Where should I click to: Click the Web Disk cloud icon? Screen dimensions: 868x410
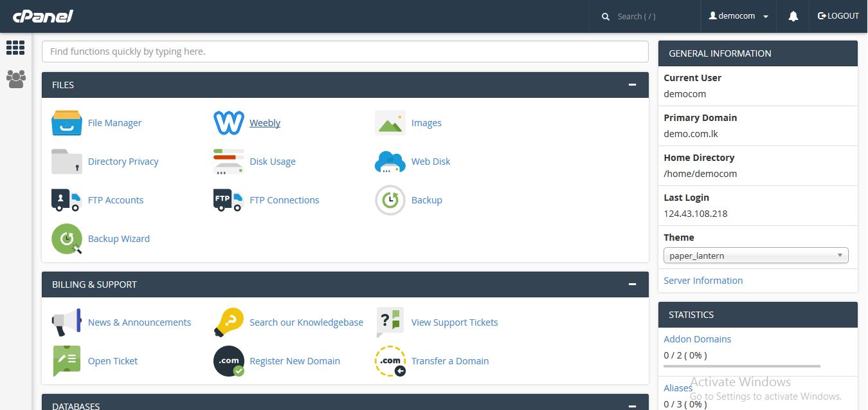pos(390,162)
